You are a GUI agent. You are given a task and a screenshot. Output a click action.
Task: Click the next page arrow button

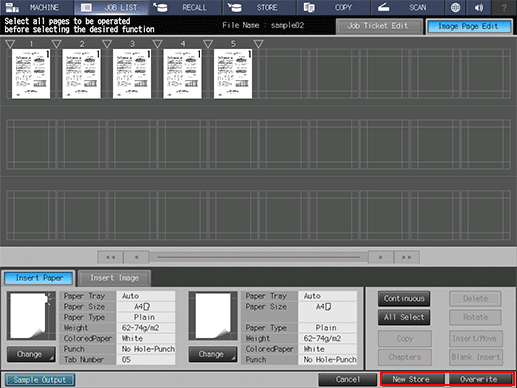pyautogui.click(x=381, y=257)
